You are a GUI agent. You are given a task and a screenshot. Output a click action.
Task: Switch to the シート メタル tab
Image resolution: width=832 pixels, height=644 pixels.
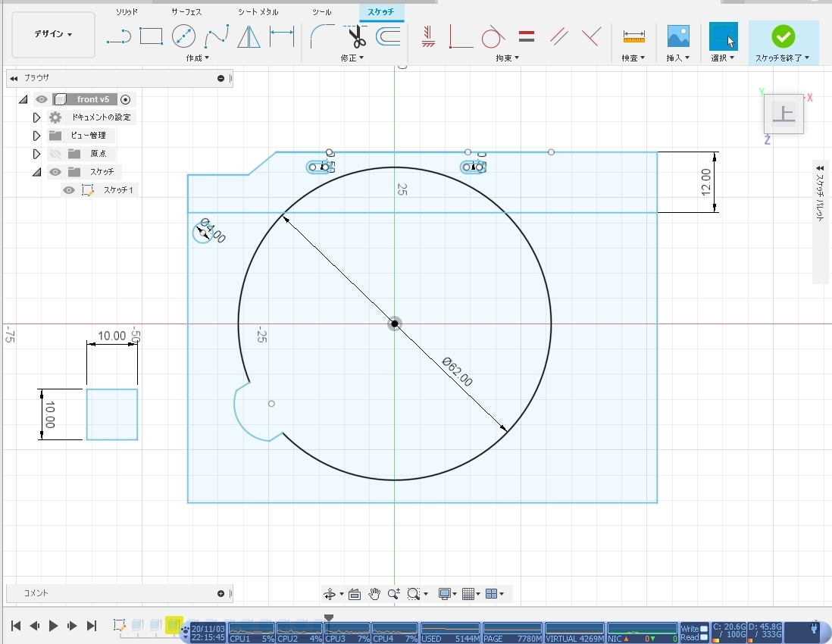click(258, 12)
